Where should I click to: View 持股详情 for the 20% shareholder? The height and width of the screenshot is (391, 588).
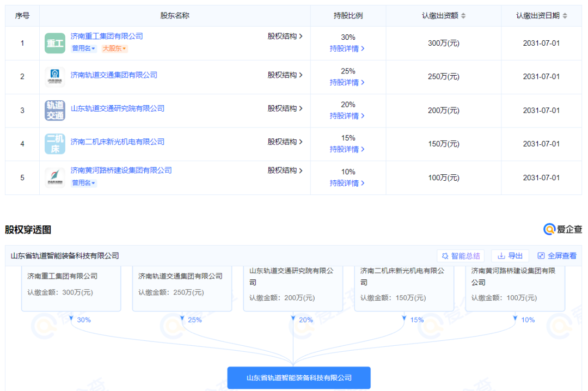pos(347,115)
